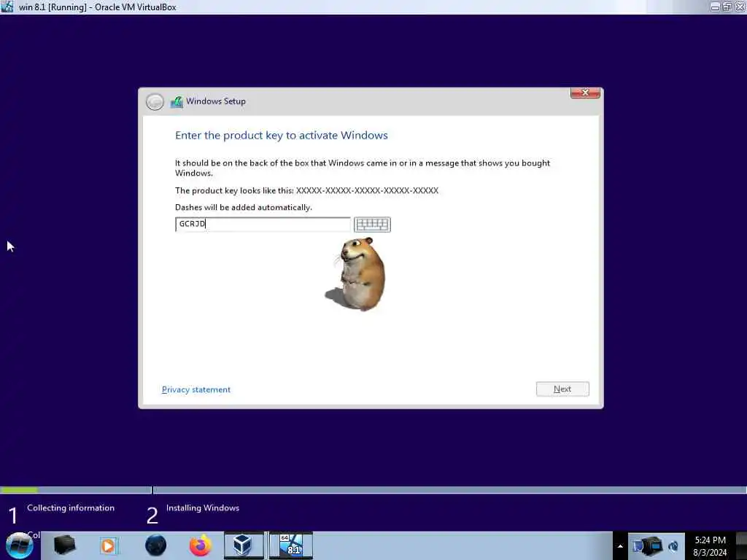Open the dark sphere taskbar icon

click(x=156, y=545)
